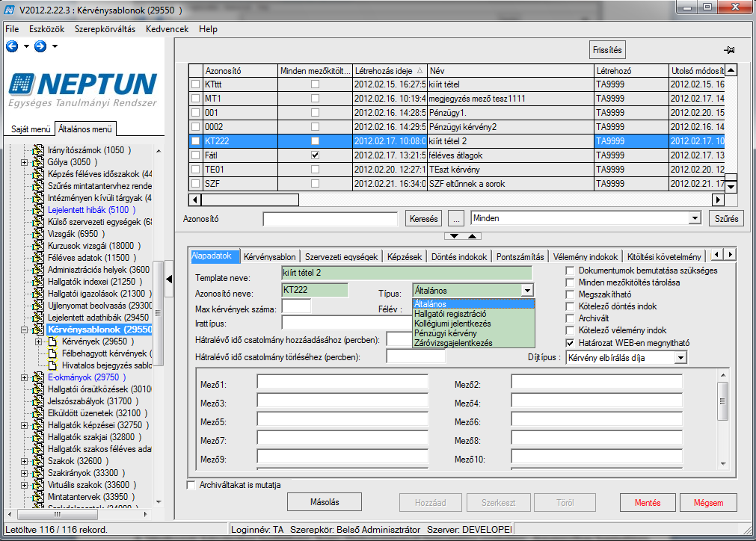The height and width of the screenshot is (541, 756).
Task: Open the Típus dropdown arrow
Action: 527,291
